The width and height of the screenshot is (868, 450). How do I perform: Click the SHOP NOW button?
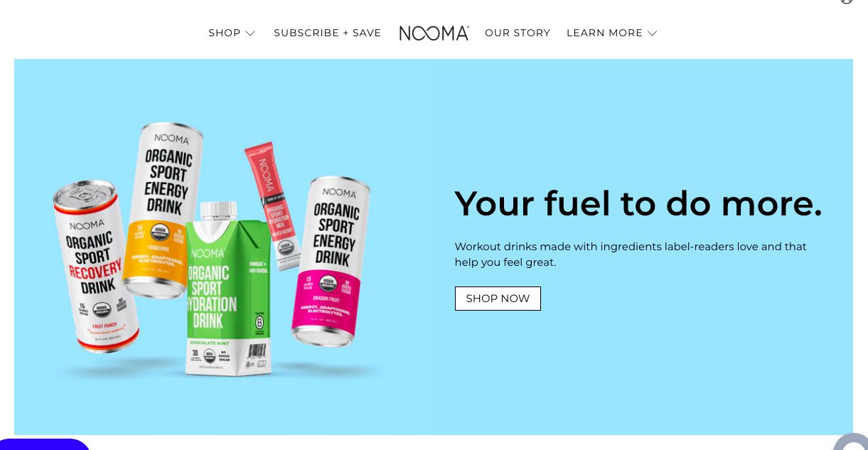click(498, 299)
